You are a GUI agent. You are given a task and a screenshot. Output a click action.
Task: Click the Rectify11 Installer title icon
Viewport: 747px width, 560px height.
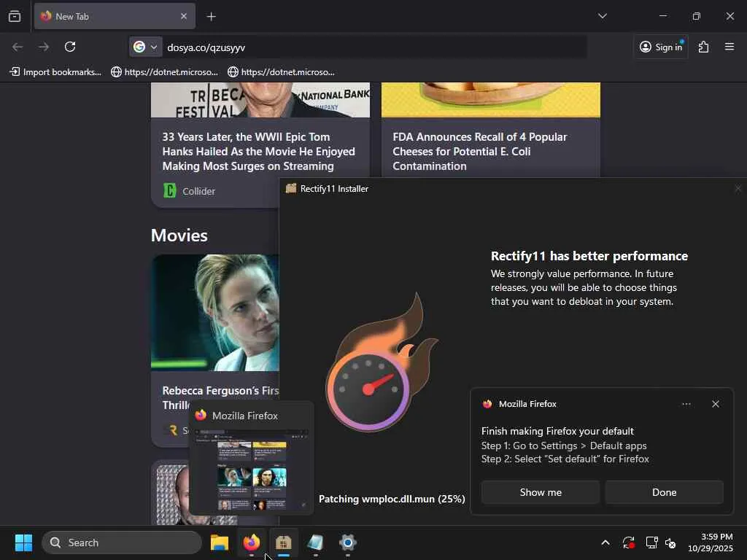coord(290,188)
